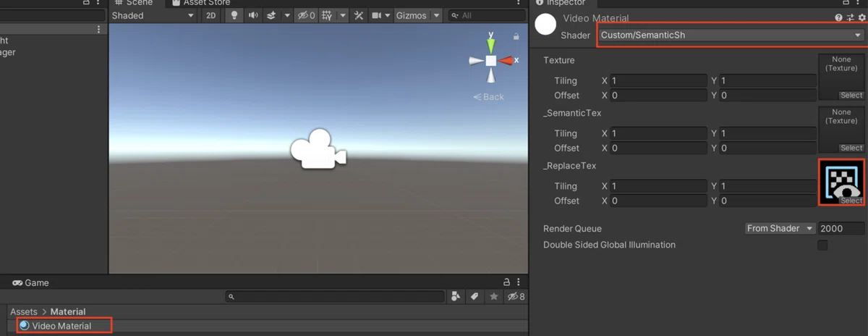Screen dimensions: 868x336
Task: Toggle scene effects with the layers icon
Action: click(271, 15)
